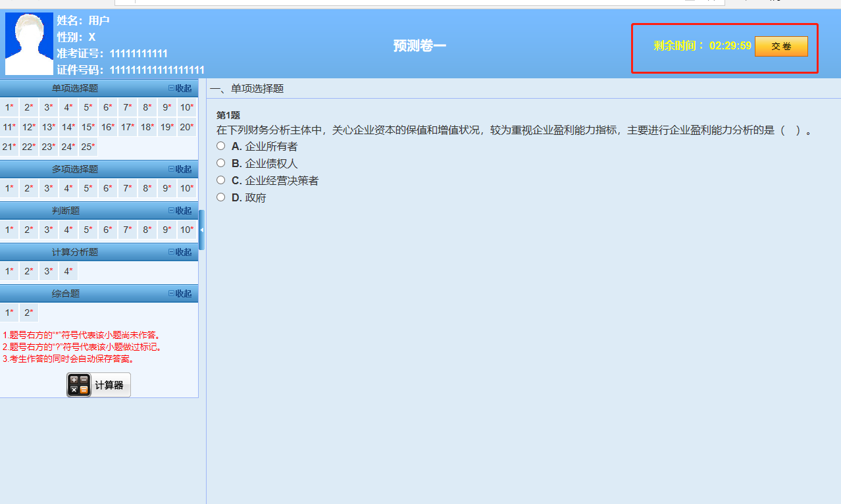Image resolution: width=841 pixels, height=504 pixels.
Task: Go to single-choice question 13
Action: (x=48, y=127)
